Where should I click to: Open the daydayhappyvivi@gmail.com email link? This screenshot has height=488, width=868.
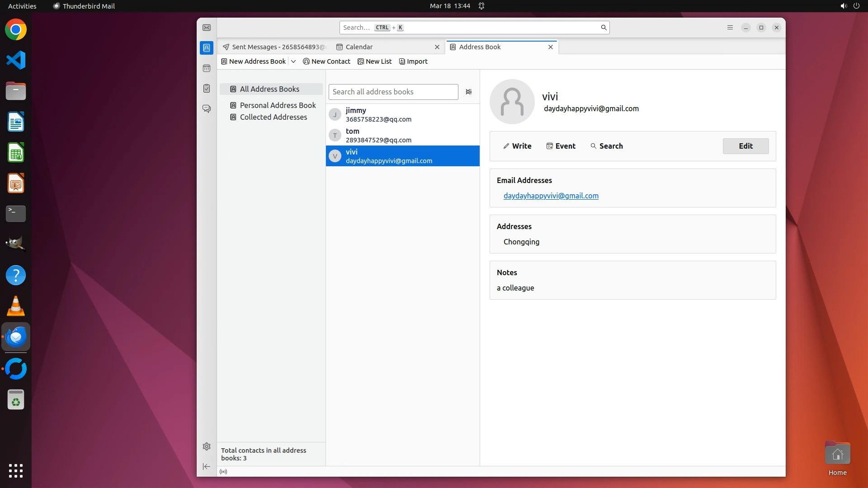(x=551, y=196)
